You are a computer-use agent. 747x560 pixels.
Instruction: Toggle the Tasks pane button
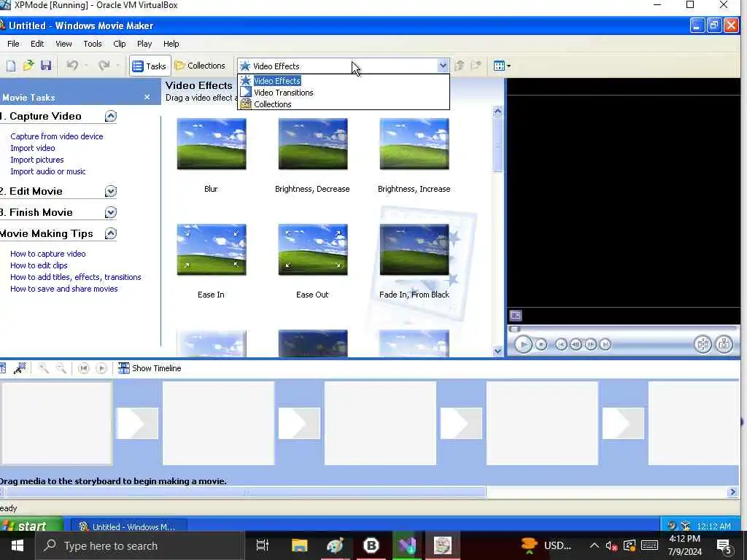pos(150,66)
